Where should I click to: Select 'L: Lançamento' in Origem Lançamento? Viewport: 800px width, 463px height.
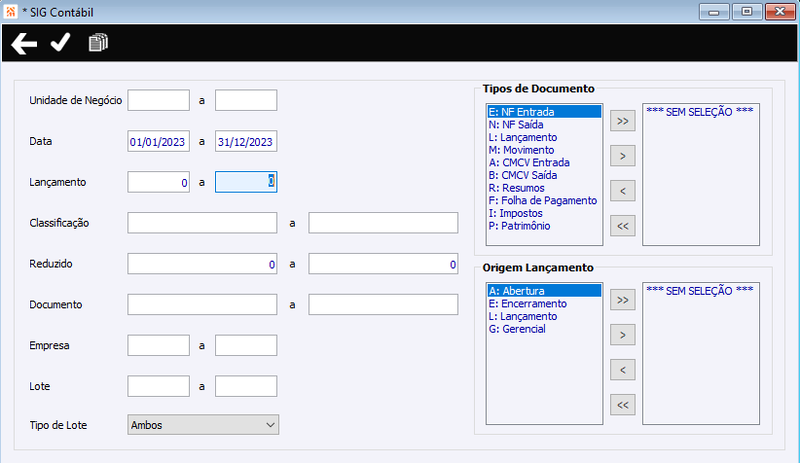click(x=544, y=316)
